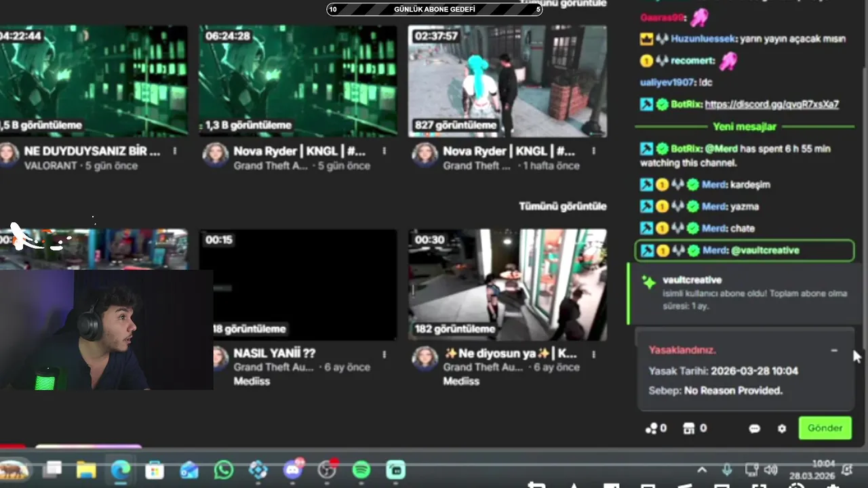Open the BotRix discord.gg invite link
868x488 pixels.
click(772, 104)
